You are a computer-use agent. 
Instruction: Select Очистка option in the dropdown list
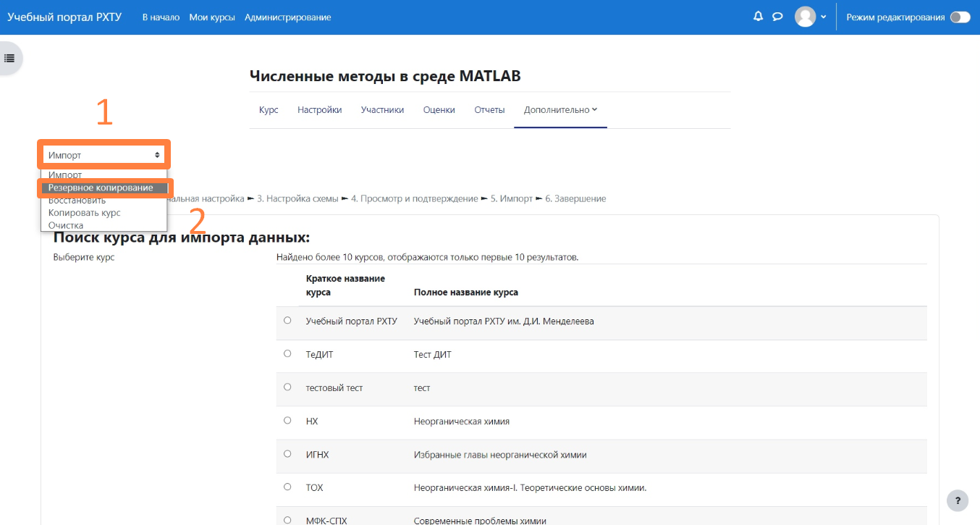click(66, 225)
